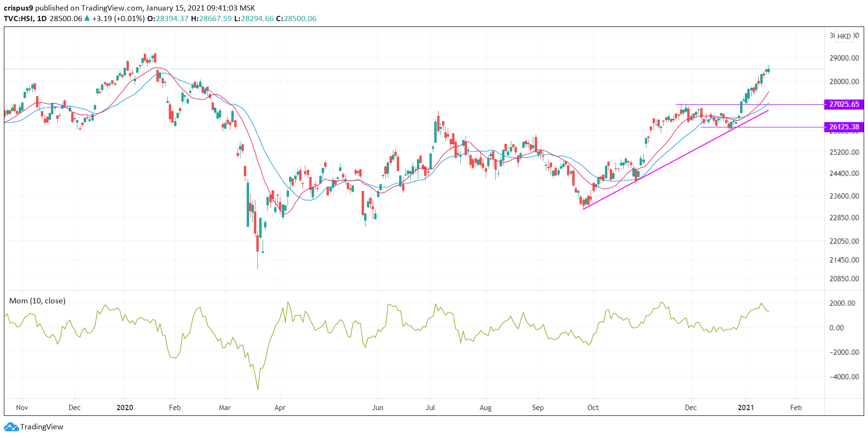The height and width of the screenshot is (438, 868).
Task: Click the 22850.00 price axis label
Action: (844, 218)
